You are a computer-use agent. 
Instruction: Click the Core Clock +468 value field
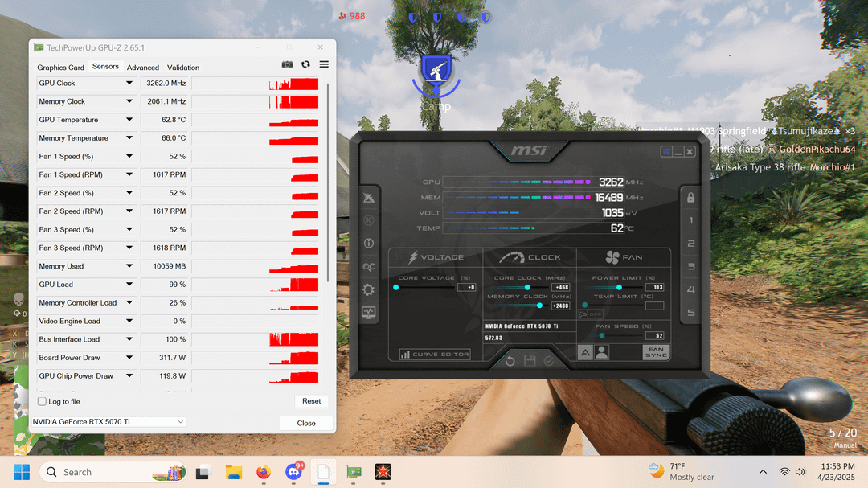pyautogui.click(x=561, y=288)
